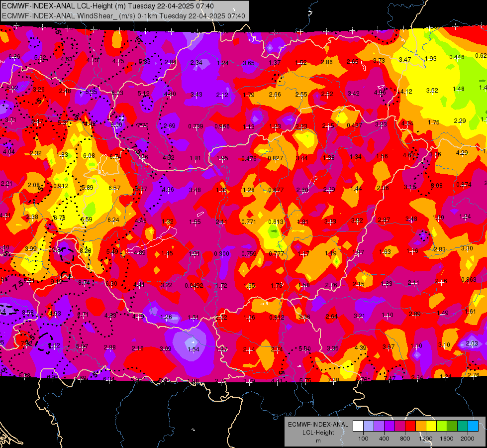Click the wind shear value 0.912
This screenshot has width=487, height=448.
click(61, 186)
